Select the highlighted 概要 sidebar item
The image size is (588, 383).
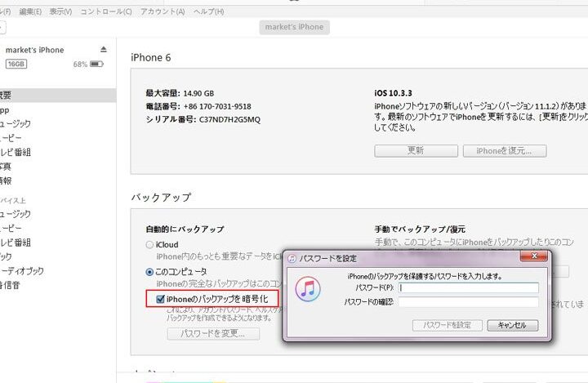point(58,96)
